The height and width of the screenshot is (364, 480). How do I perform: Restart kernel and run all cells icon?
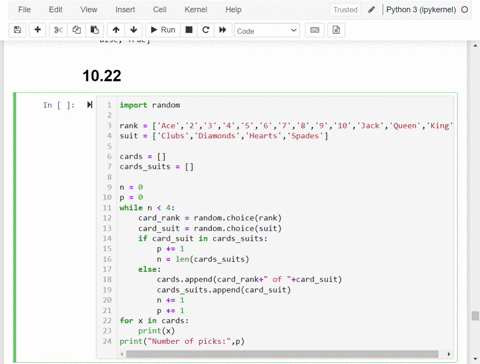pyautogui.click(x=223, y=30)
